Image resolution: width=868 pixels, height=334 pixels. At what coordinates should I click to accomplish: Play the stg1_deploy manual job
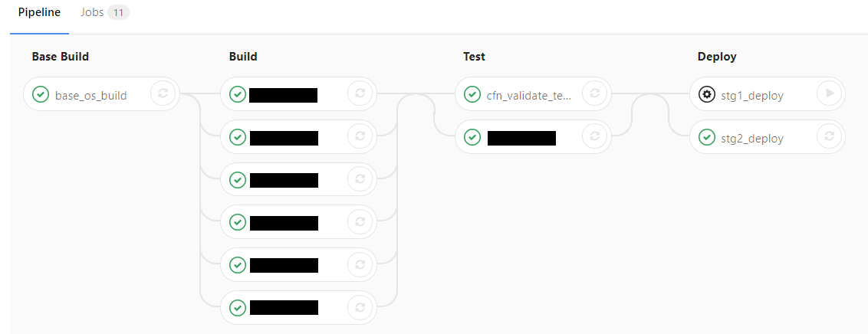click(x=829, y=95)
